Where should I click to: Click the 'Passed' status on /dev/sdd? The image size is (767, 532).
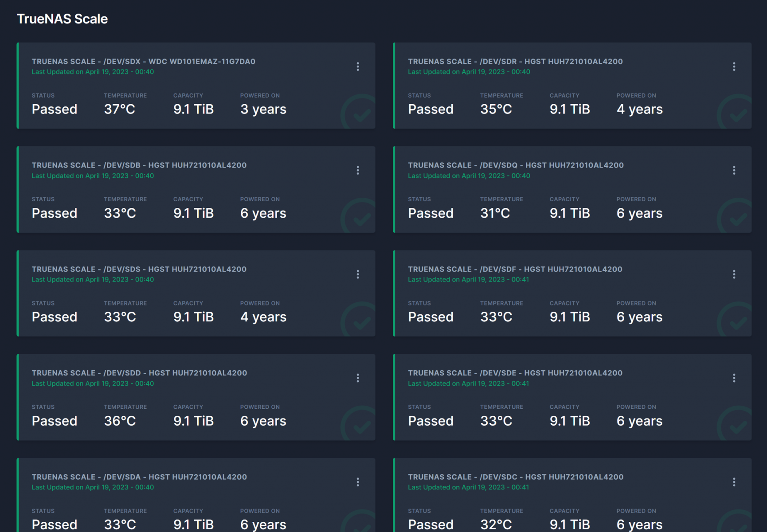[x=55, y=421]
